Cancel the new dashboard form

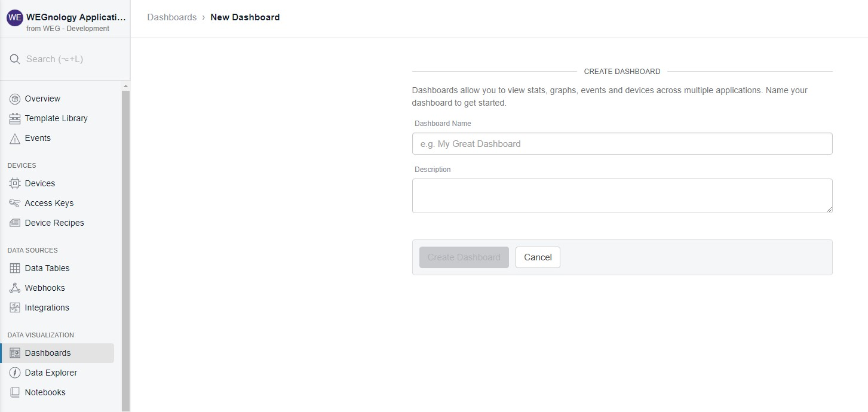point(538,257)
